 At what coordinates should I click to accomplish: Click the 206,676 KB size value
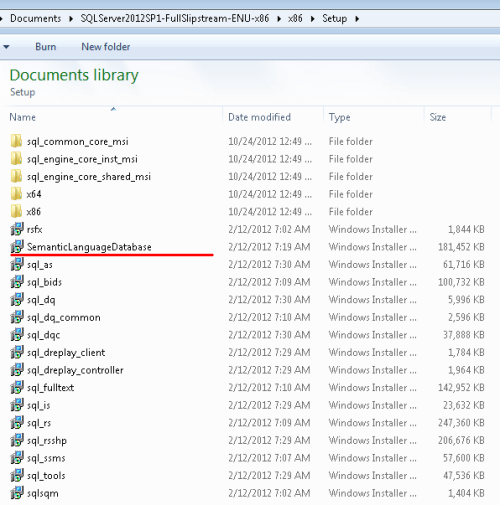(461, 440)
